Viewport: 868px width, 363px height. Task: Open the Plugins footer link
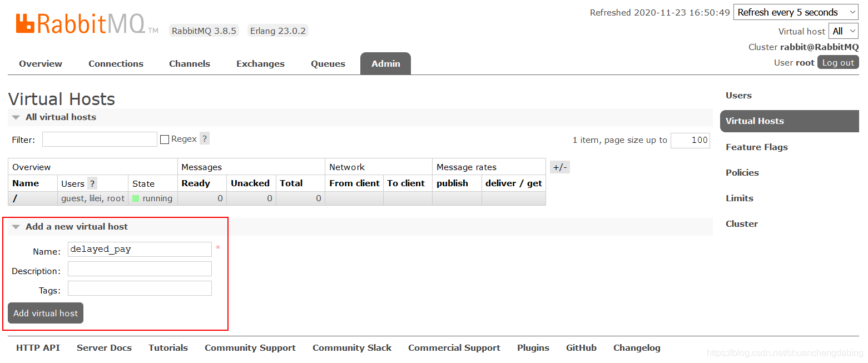(x=533, y=348)
